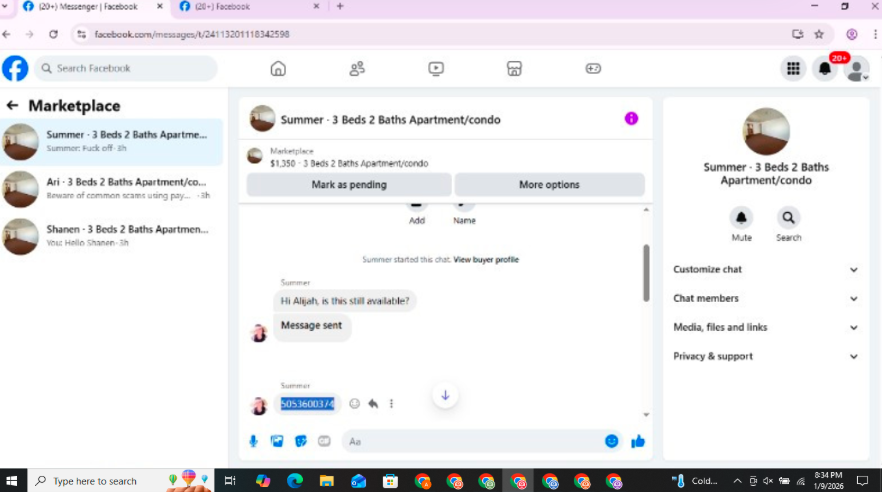Expand Customize chat section

coord(766,269)
